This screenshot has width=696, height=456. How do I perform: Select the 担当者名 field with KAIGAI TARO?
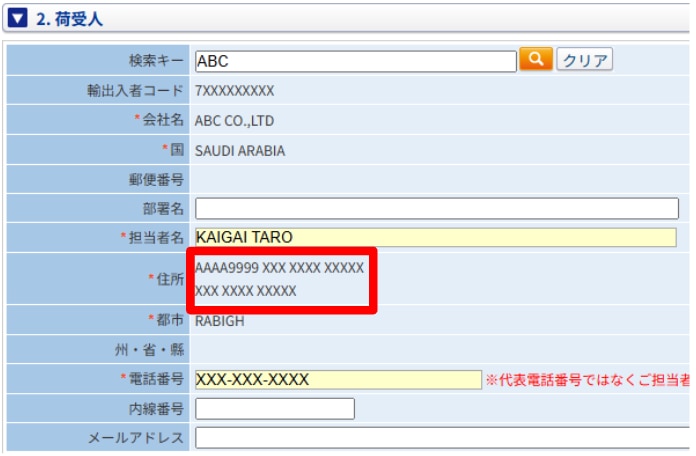pos(435,237)
